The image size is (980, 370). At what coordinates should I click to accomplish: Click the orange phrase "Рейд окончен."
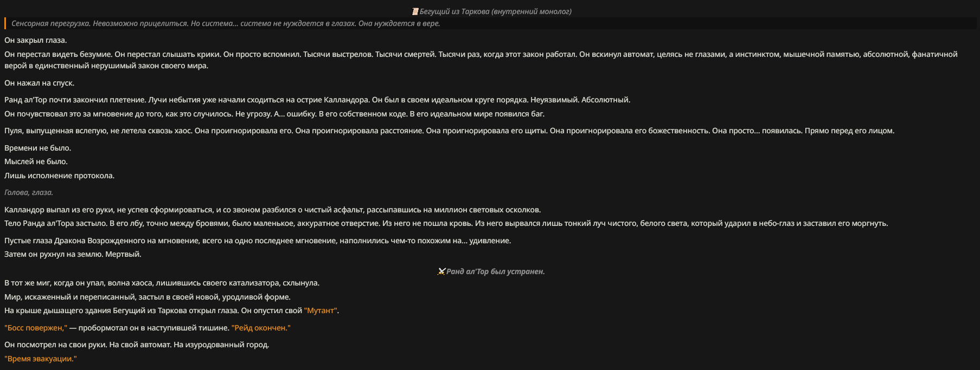261,328
